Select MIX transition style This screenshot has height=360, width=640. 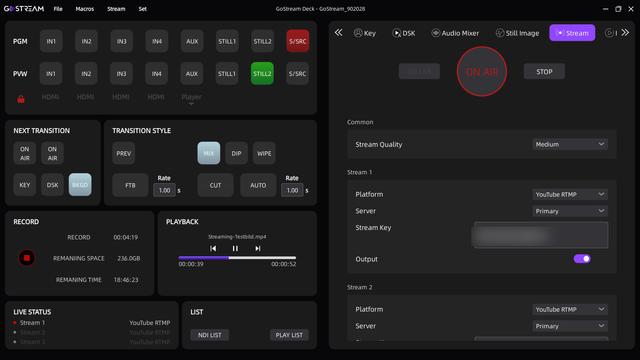[209, 153]
